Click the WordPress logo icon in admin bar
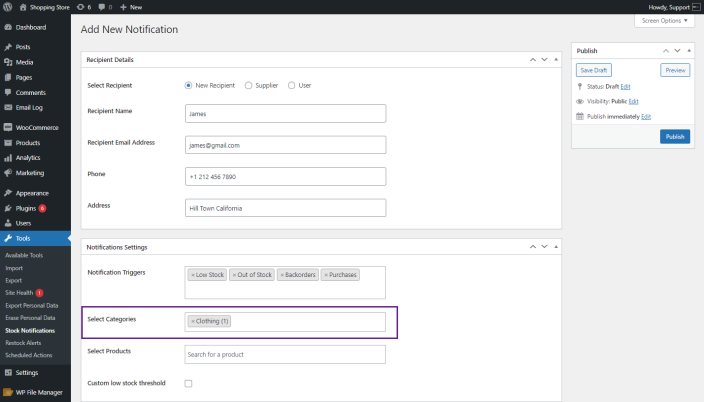 pyautogui.click(x=8, y=6)
